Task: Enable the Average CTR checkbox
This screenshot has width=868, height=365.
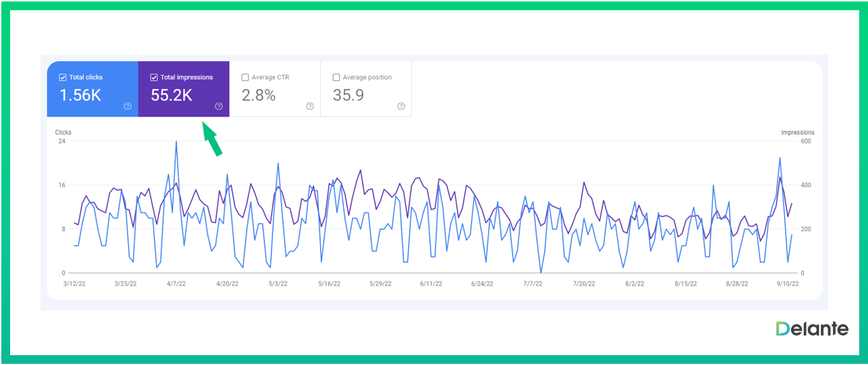Action: [x=245, y=77]
